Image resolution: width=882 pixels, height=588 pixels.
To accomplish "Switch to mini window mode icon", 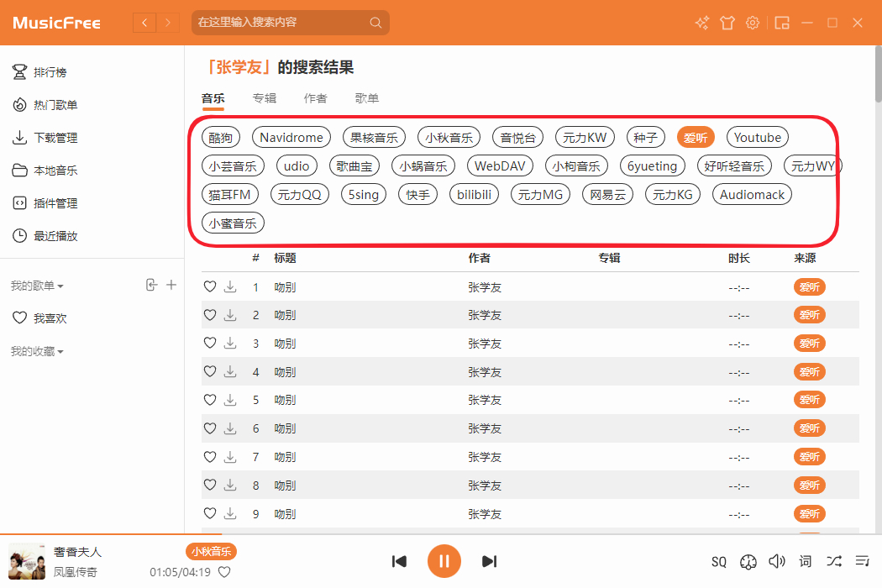I will pyautogui.click(x=782, y=23).
